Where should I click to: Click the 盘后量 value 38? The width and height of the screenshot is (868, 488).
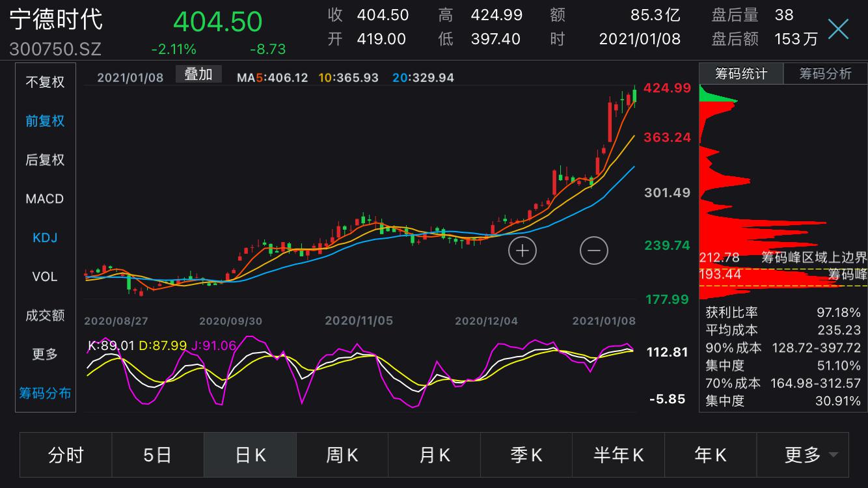[784, 14]
